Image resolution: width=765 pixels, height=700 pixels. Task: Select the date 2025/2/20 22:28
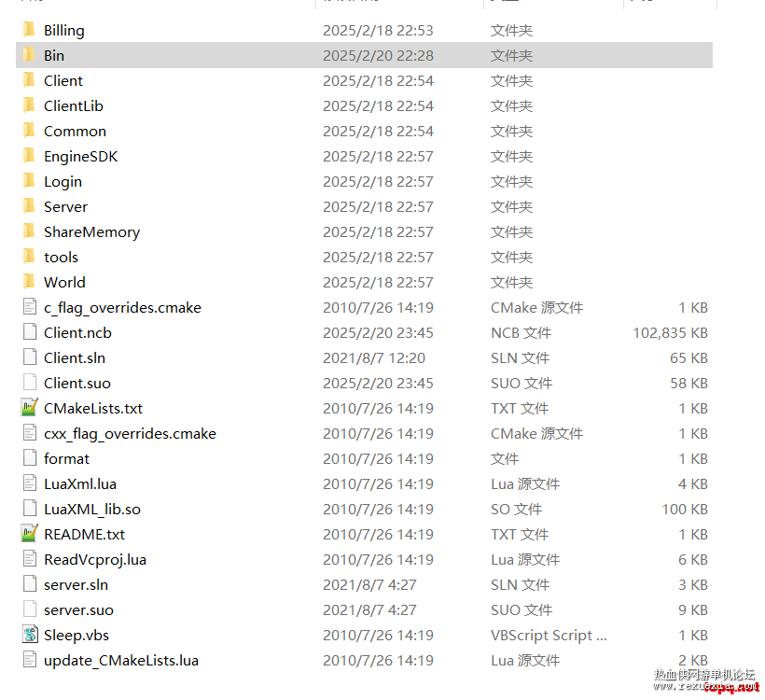coord(378,55)
